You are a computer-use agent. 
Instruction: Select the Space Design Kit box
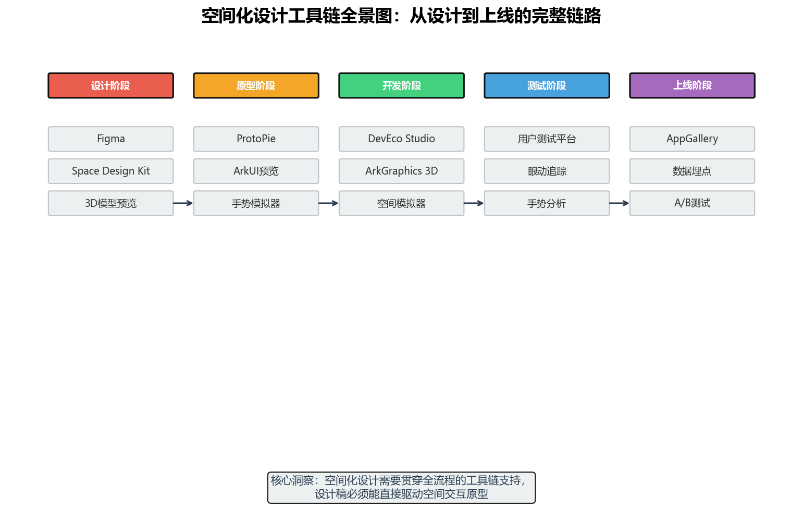click(x=110, y=171)
